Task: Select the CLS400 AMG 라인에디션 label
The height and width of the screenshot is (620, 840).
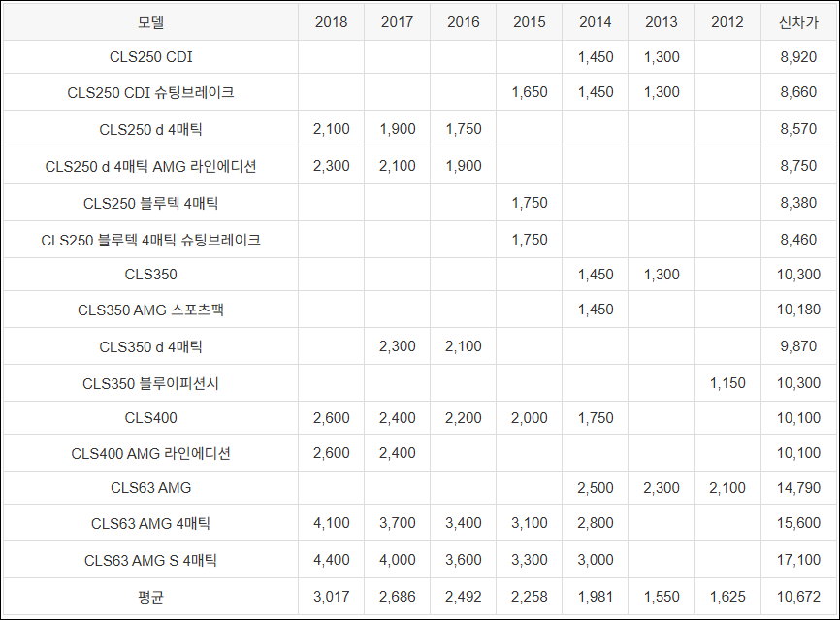Action: (150, 454)
